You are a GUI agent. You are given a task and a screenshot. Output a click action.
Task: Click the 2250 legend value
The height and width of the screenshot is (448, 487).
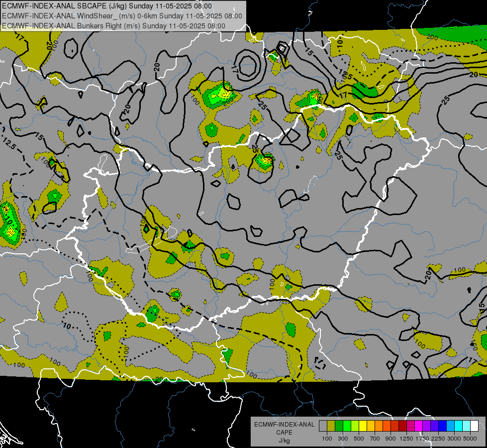coord(438,439)
